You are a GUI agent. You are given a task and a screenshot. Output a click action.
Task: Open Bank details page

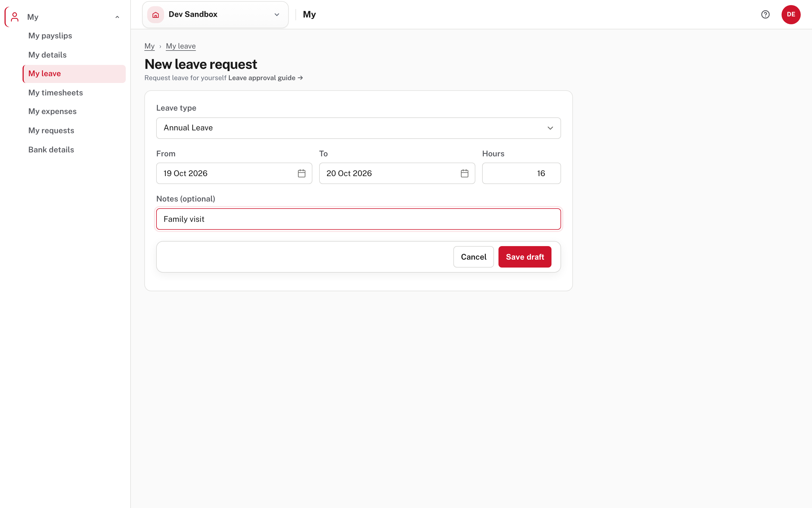(x=51, y=150)
